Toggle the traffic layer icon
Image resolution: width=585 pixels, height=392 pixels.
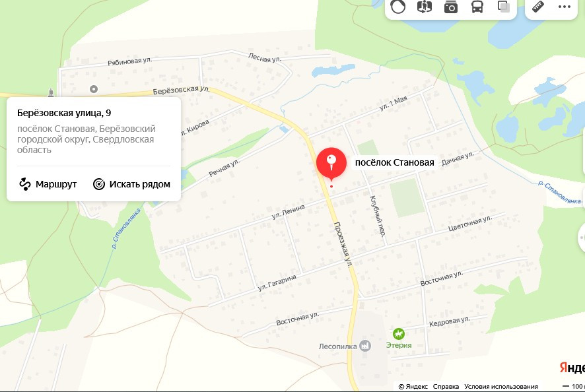[x=397, y=7]
